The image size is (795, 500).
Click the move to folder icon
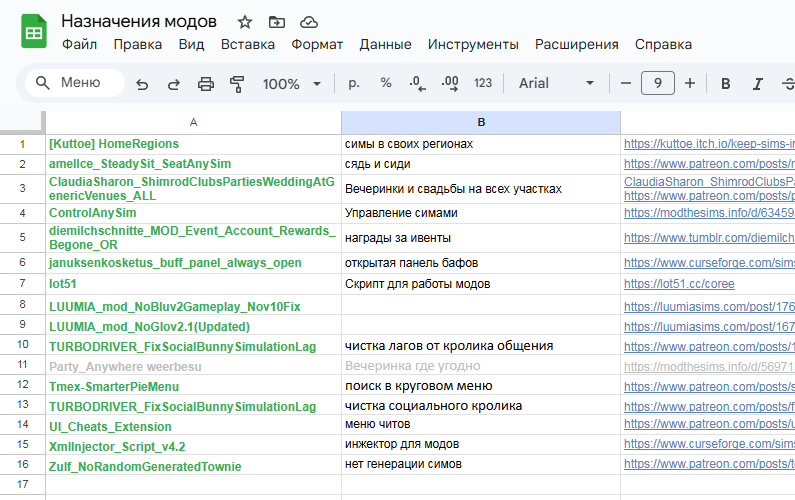277,22
